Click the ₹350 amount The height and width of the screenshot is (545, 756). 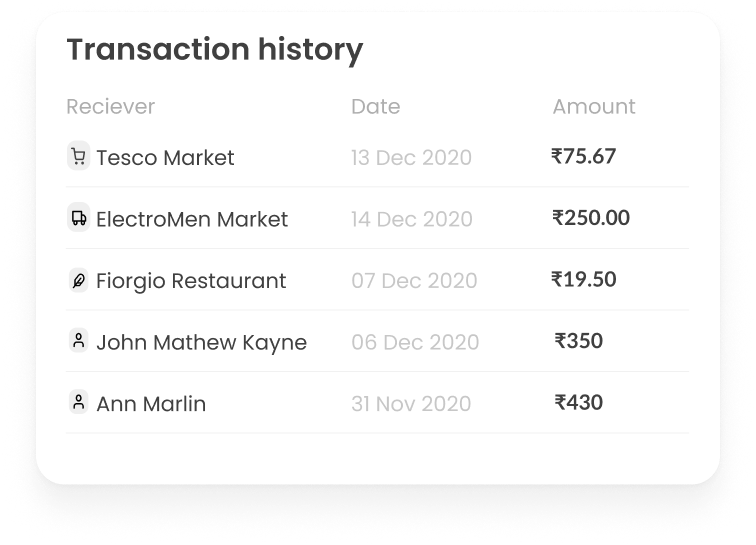tap(579, 341)
